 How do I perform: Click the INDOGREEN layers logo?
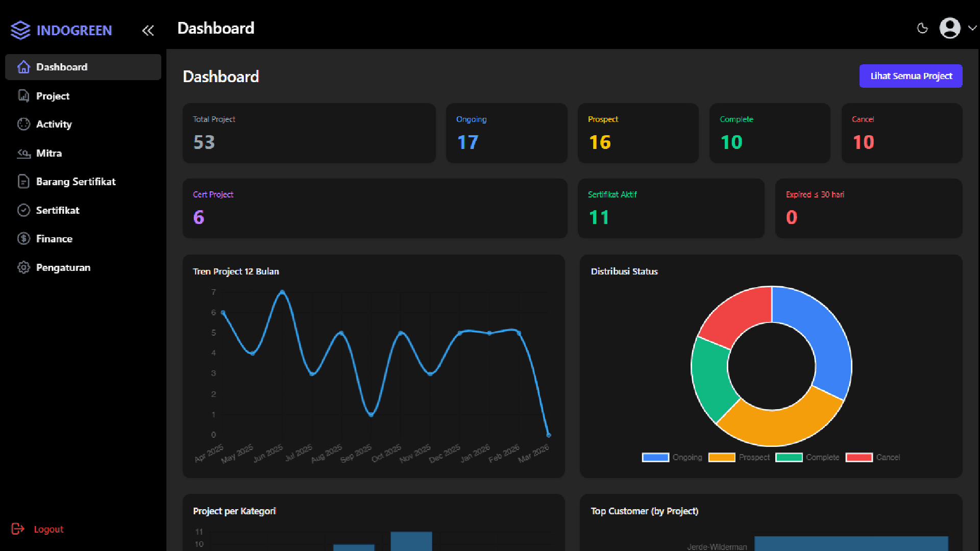click(20, 30)
